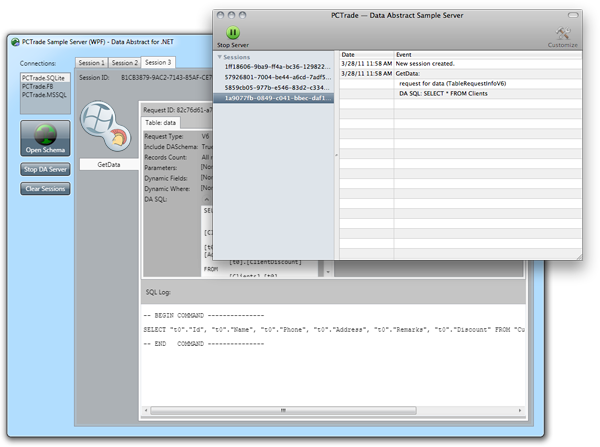Click the Request ID text
Viewport: 600px width, 447px height.
[177, 110]
